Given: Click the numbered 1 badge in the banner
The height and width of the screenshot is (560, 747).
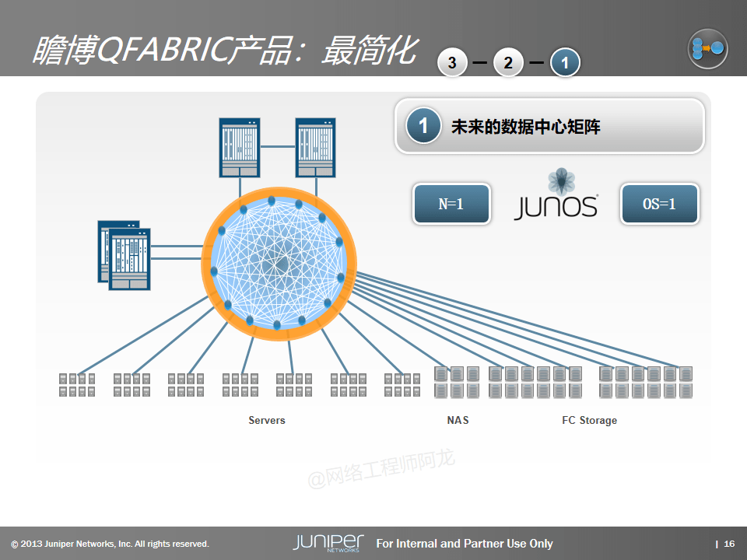Looking at the screenshot, I should pyautogui.click(x=423, y=126).
